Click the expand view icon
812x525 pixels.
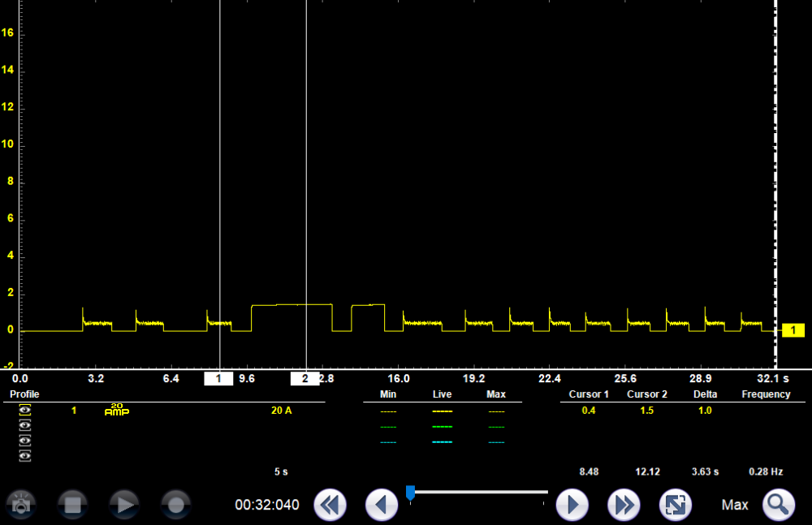point(675,505)
